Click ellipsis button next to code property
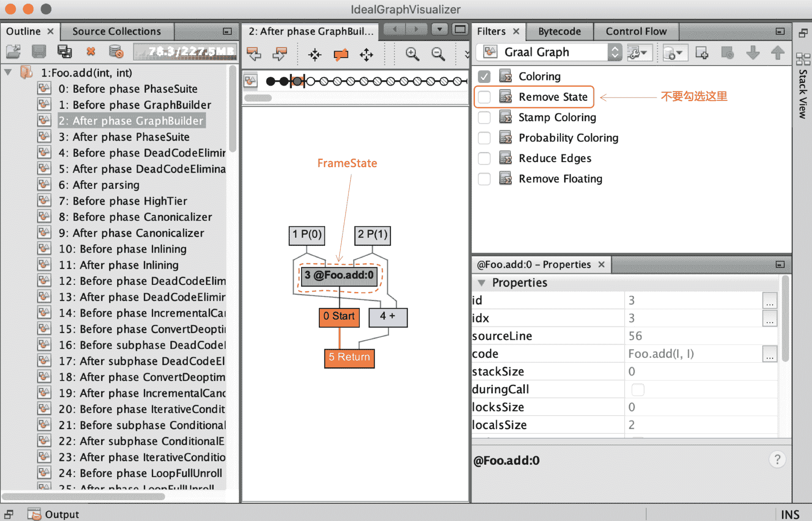 (x=769, y=354)
